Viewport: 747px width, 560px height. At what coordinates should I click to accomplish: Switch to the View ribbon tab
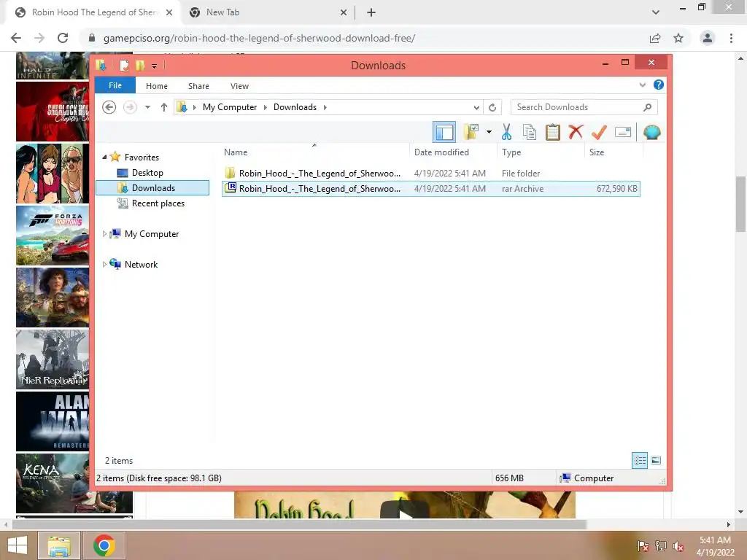[239, 86]
